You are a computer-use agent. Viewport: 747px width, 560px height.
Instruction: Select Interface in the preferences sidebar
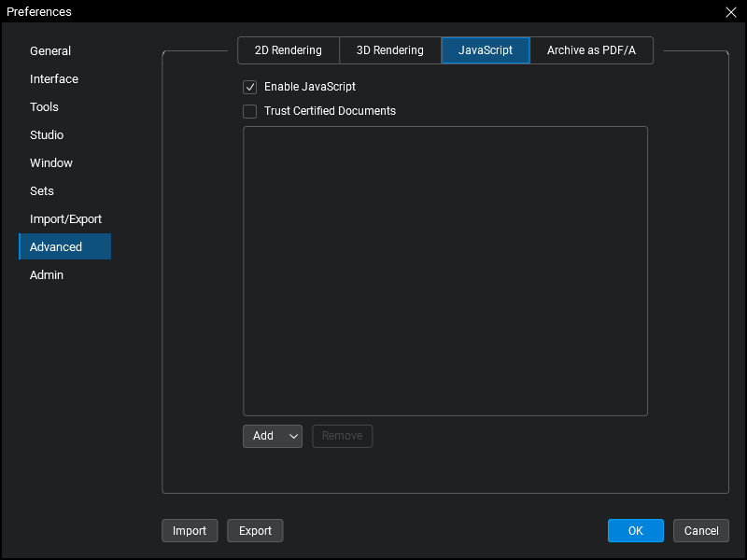(x=54, y=79)
